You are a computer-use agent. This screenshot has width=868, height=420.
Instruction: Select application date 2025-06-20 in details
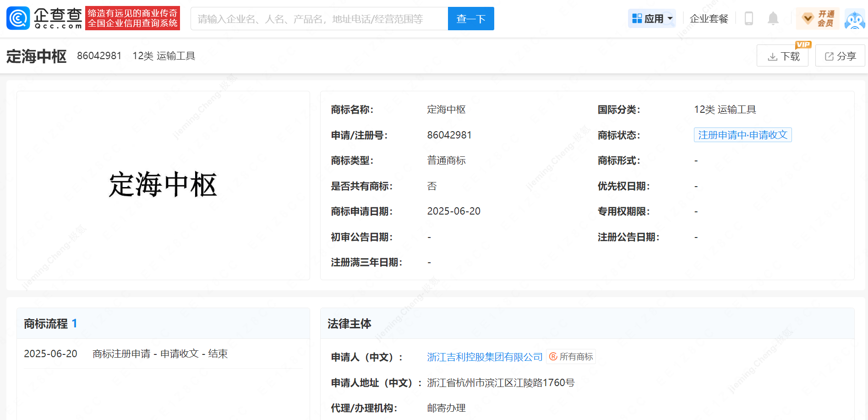(x=454, y=211)
